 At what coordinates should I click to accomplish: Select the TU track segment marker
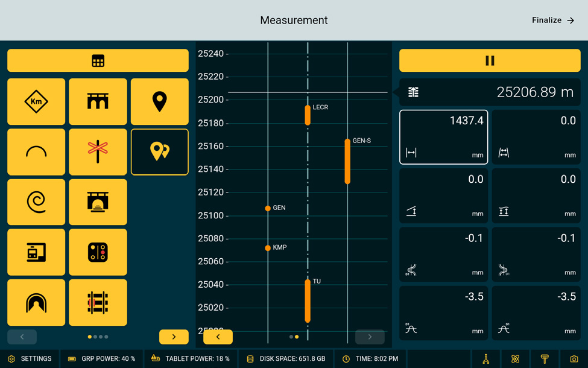coord(308,301)
